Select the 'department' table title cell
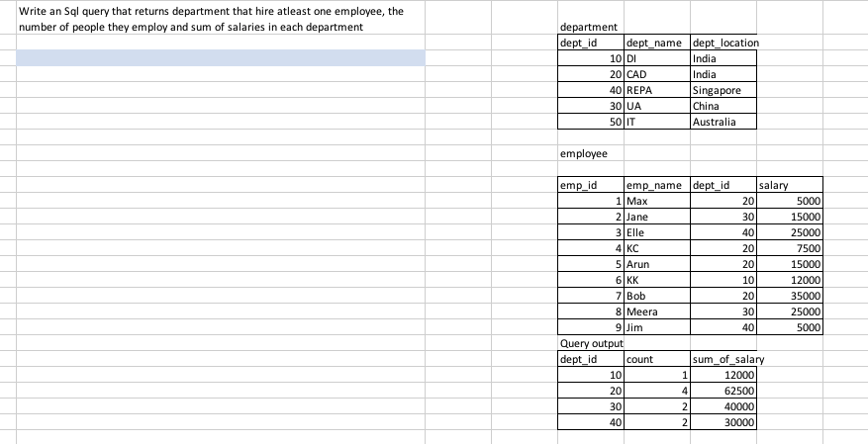The width and height of the screenshot is (868, 444). pyautogui.click(x=591, y=27)
